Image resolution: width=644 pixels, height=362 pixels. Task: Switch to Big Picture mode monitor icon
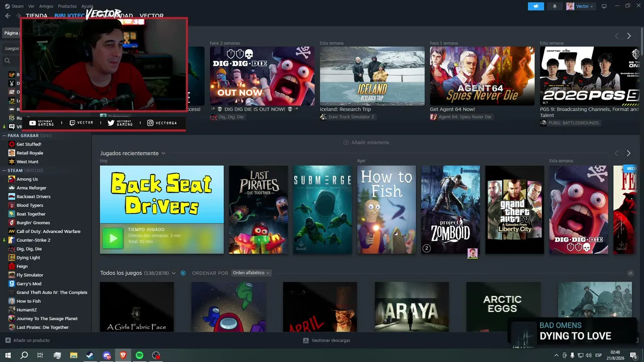click(604, 6)
